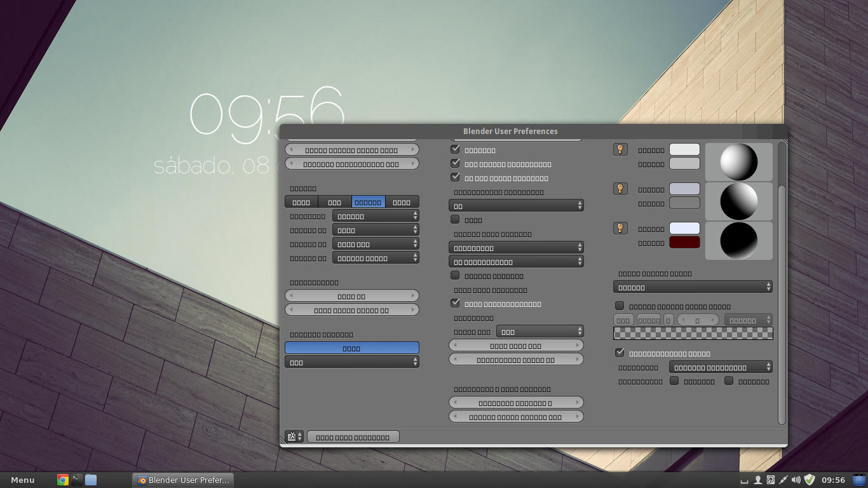
Task: Open the Mixing Buffer dropdown
Action: [x=376, y=230]
